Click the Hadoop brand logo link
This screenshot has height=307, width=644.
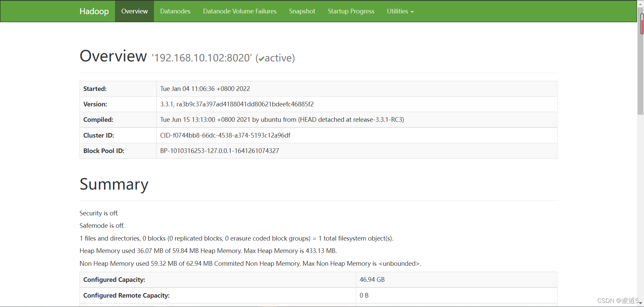tap(94, 11)
